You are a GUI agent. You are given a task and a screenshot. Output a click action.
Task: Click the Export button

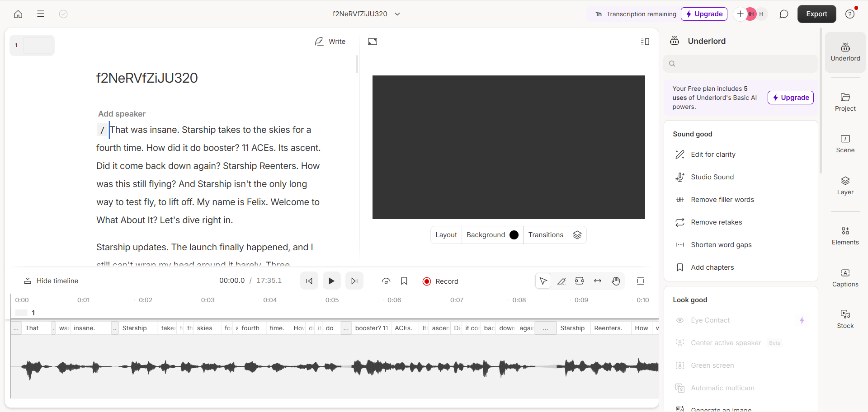[x=817, y=14]
